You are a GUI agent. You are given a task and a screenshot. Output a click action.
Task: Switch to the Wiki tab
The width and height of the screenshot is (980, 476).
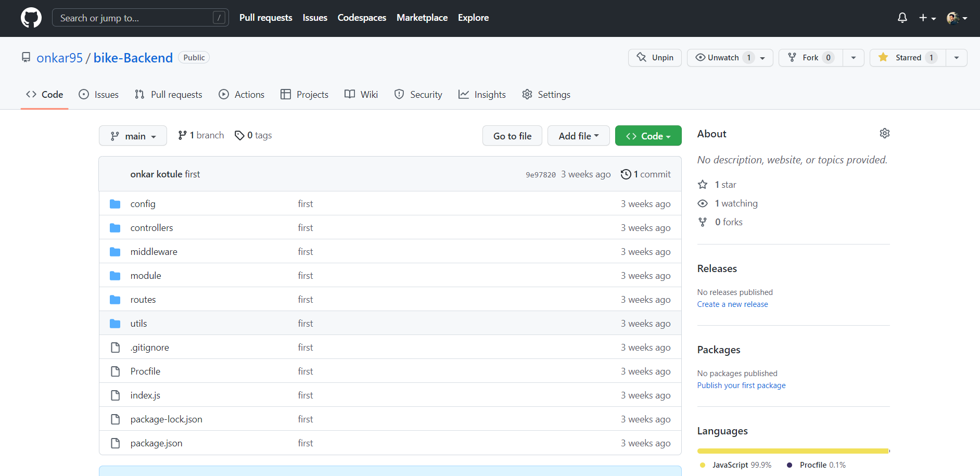361,94
